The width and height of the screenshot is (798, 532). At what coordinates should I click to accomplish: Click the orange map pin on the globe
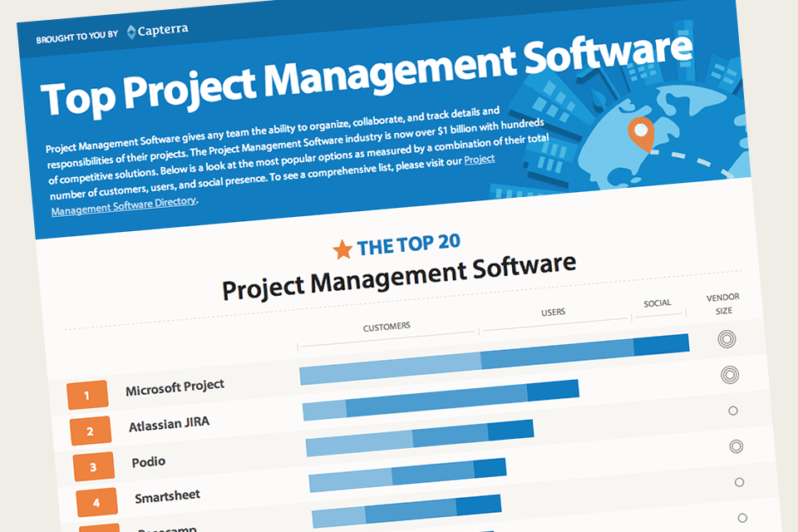641,133
